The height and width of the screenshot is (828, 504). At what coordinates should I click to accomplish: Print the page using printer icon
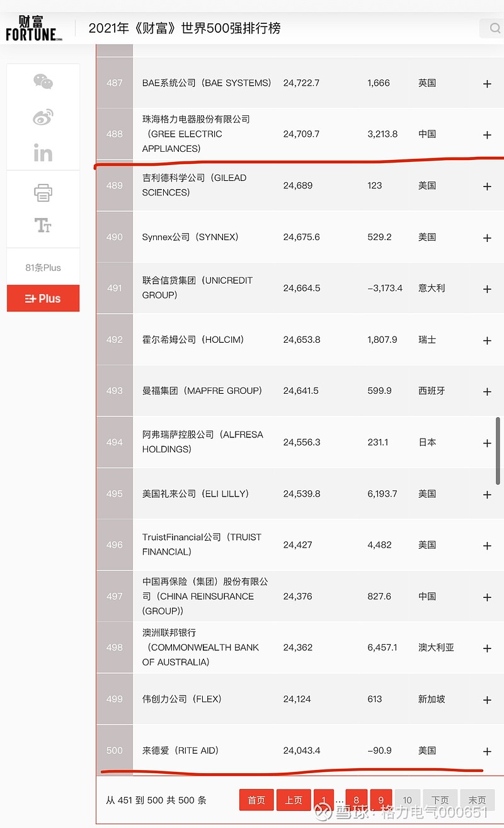[43, 193]
